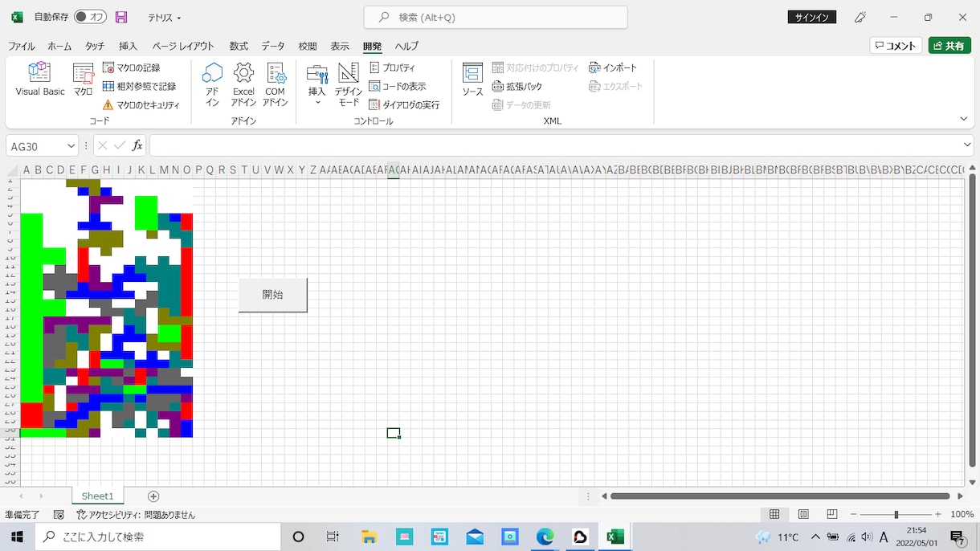Open the Visual Basic editor
This screenshot has width=980, height=551.
(x=39, y=80)
